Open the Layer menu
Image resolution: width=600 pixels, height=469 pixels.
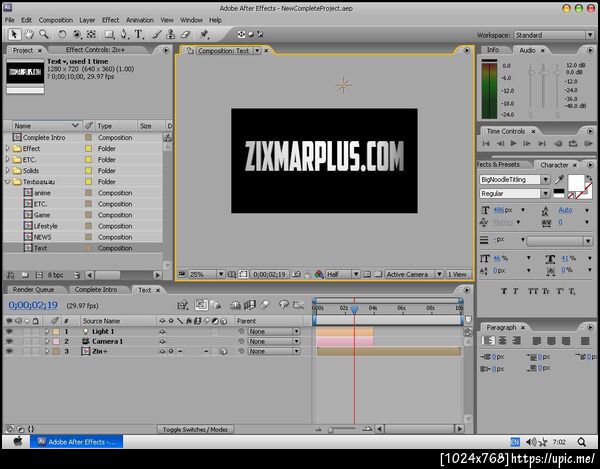87,20
